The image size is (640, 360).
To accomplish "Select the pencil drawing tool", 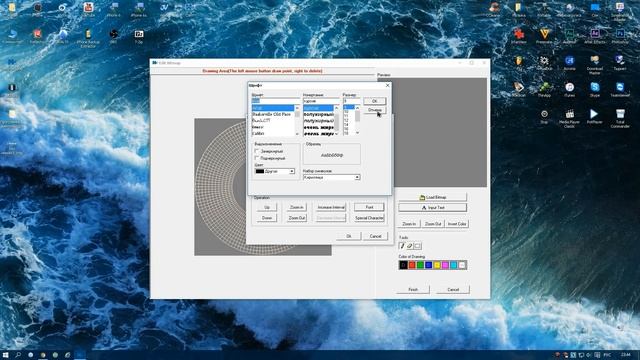I will pyautogui.click(x=402, y=246).
